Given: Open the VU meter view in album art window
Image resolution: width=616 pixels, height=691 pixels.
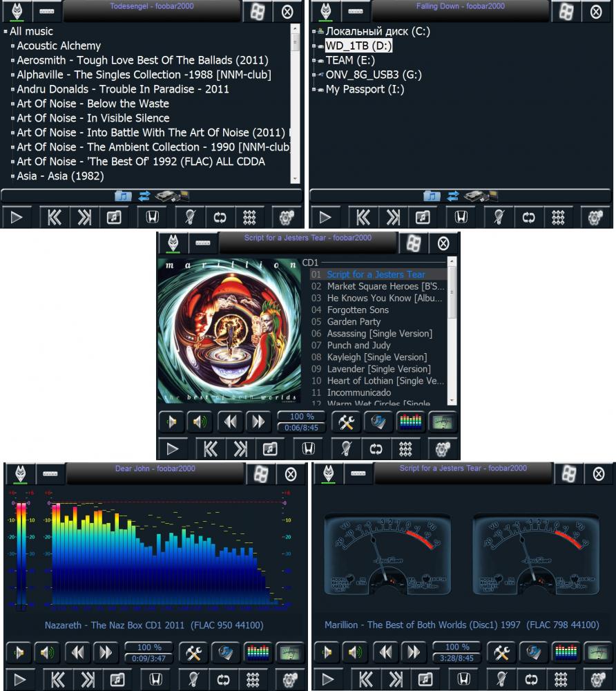Looking at the screenshot, I should click(x=443, y=422).
